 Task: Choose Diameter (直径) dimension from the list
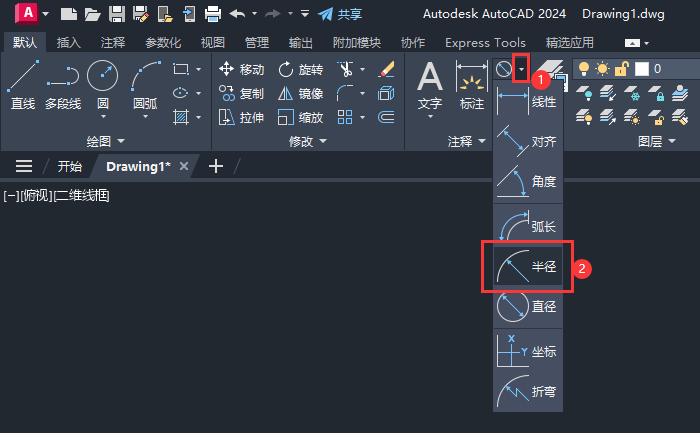click(x=528, y=307)
